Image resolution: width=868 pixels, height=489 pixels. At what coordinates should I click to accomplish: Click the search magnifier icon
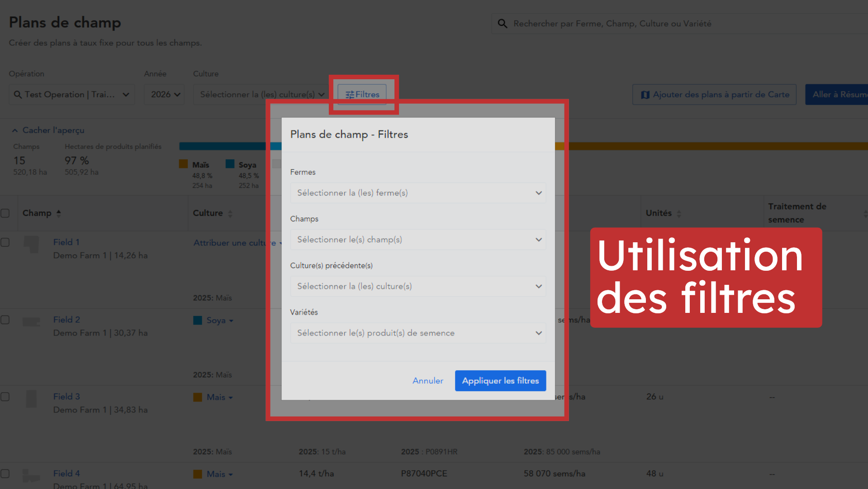503,24
